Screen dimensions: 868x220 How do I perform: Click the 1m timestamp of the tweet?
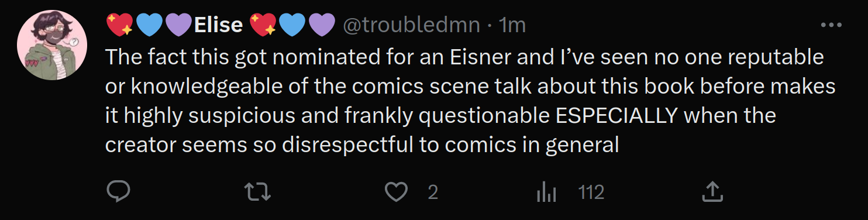(513, 25)
